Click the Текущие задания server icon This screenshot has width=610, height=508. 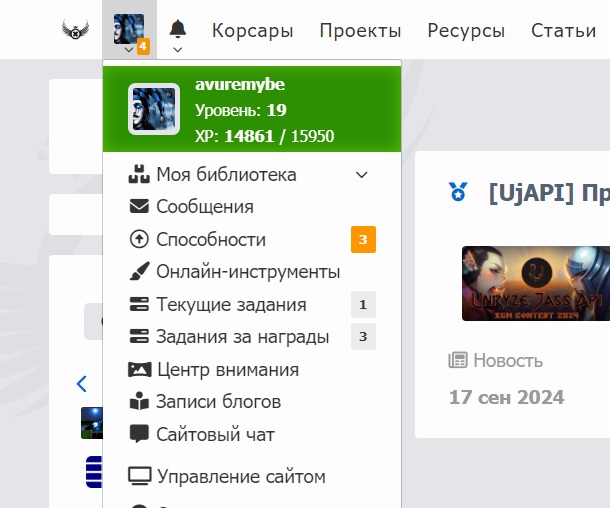pos(139,304)
